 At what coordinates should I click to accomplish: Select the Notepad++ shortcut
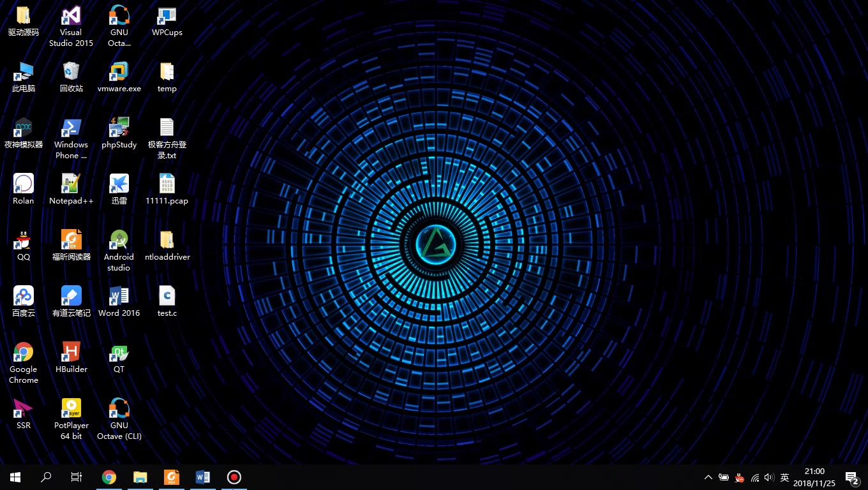[x=71, y=184]
